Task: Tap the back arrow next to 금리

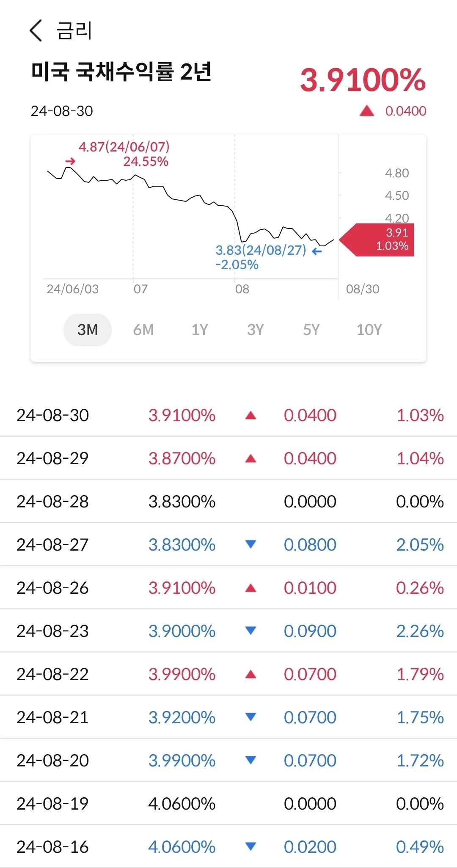Action: coord(36,30)
